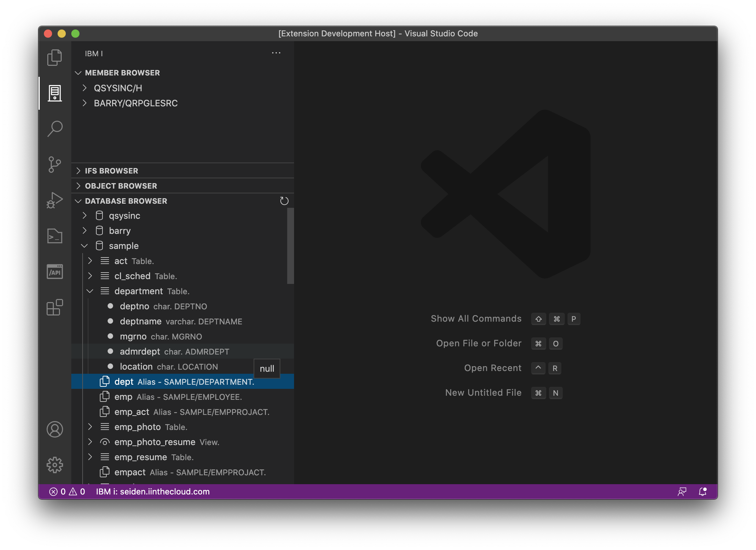Open the Manage settings gear icon
Image resolution: width=756 pixels, height=550 pixels.
tap(54, 465)
